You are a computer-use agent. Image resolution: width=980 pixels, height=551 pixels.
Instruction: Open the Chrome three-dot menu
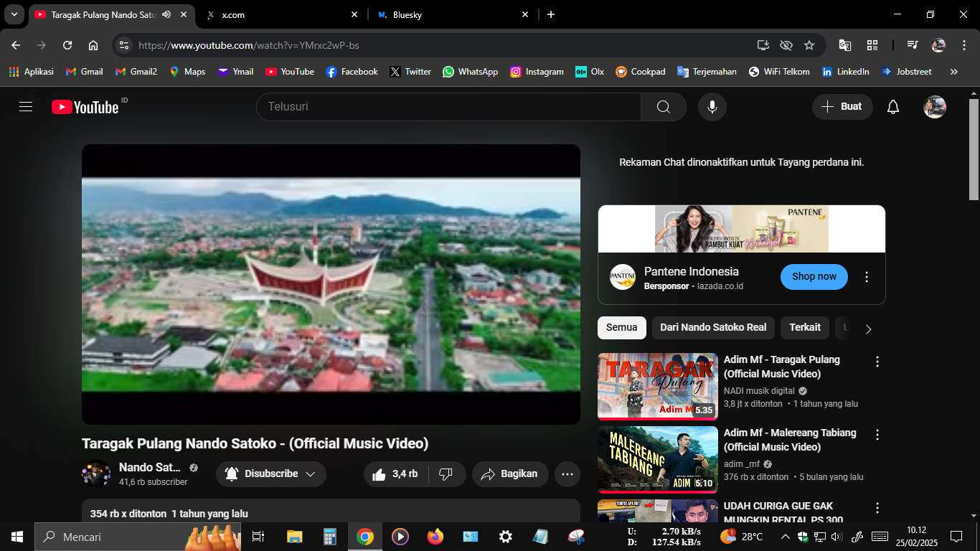(963, 45)
